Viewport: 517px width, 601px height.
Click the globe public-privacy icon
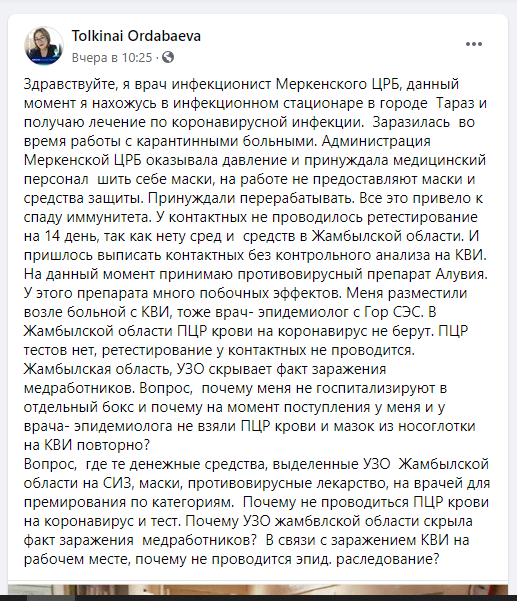pos(168,57)
